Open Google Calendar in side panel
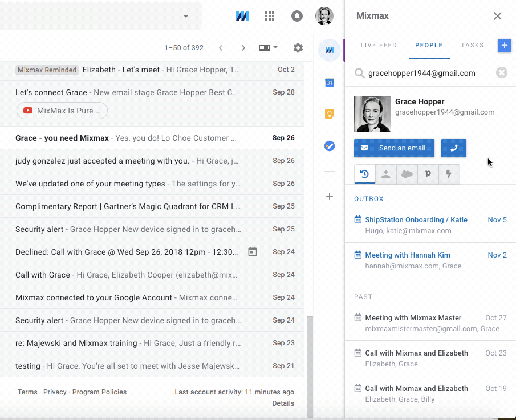This screenshot has width=516, height=420. tap(329, 83)
